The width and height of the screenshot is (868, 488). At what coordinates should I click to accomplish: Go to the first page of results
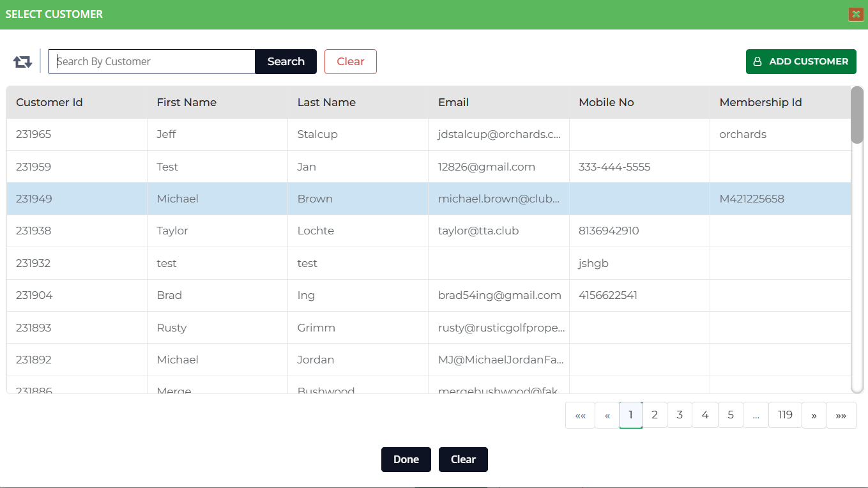580,415
